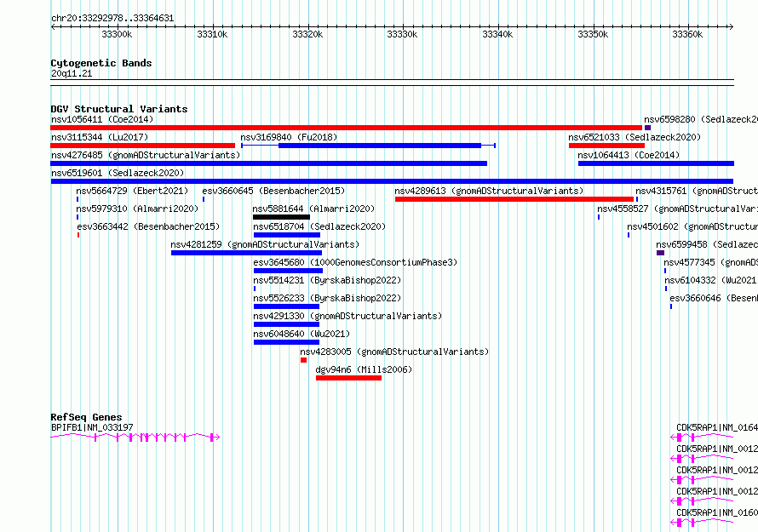Select the blue nsv4291330 variant bar

(287, 324)
